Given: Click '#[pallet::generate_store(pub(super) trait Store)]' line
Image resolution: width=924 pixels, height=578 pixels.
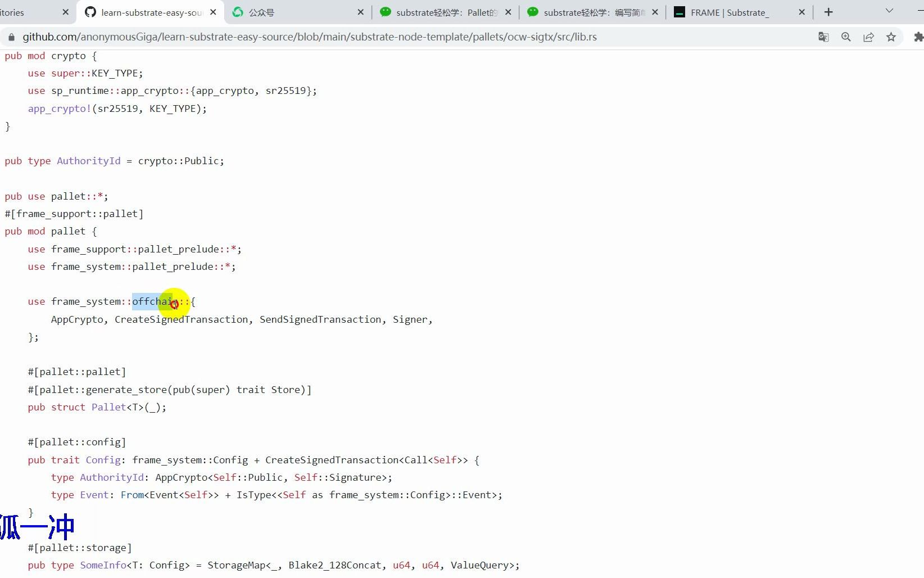Looking at the screenshot, I should [170, 390].
